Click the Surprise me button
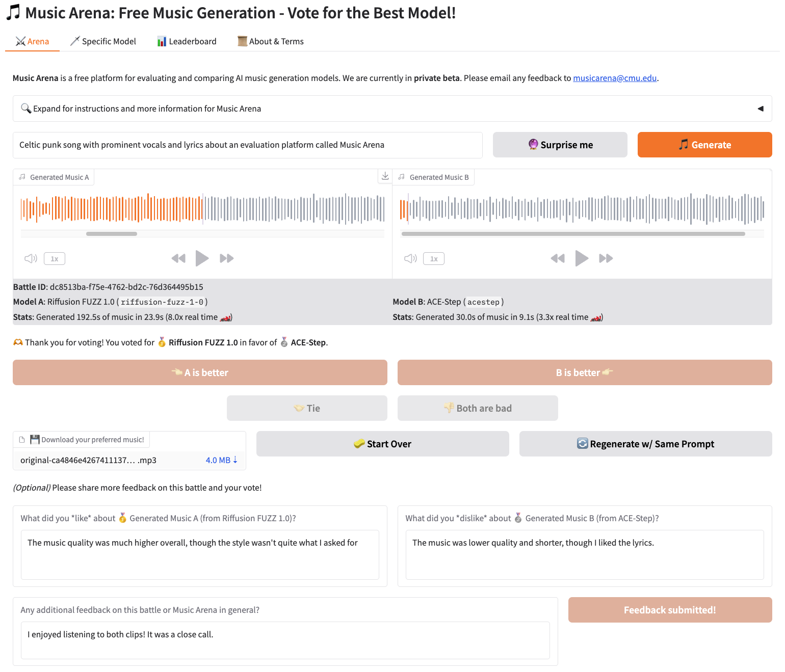Viewport: 785px width, 672px height. click(560, 145)
